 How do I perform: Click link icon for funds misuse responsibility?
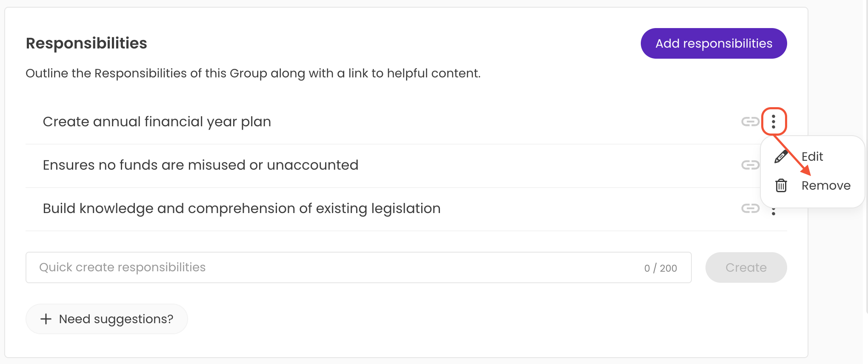pos(750,165)
